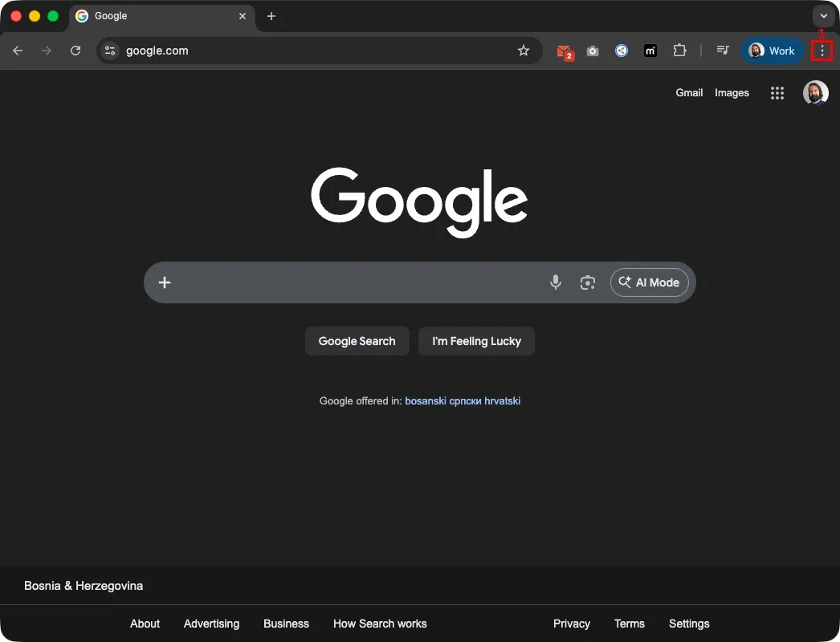Open the Google apps grid icon
The width and height of the screenshot is (840, 642).
(777, 93)
